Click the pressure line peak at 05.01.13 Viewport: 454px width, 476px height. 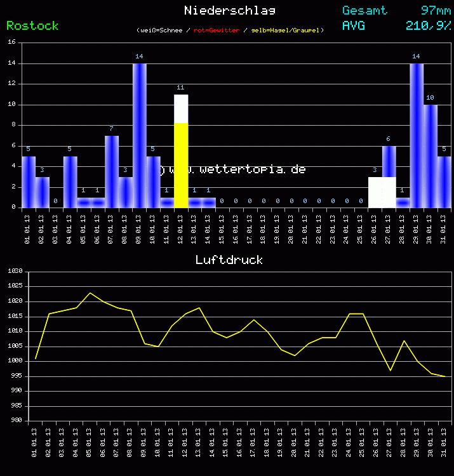pos(90,293)
